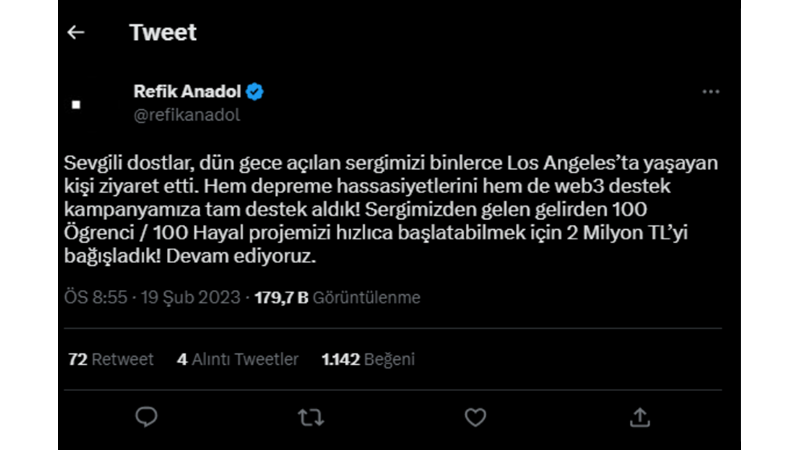Open the 4 Alıntı Tweetler list
This screenshot has width=800, height=450.
tap(237, 359)
